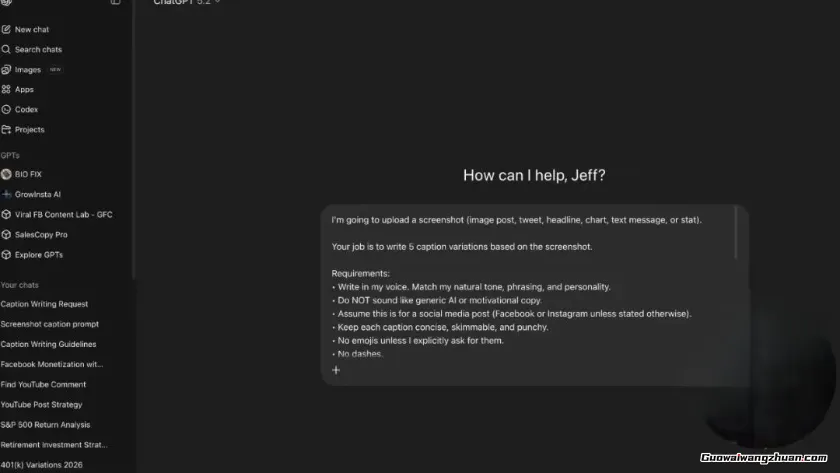Open the Caption Writing Request chat
This screenshot has height=473, width=840.
pos(44,304)
